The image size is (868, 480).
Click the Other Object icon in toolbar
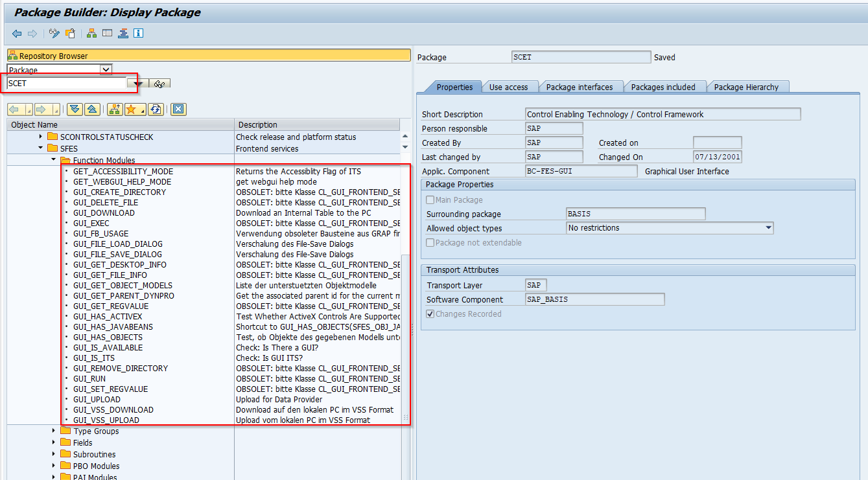pos(71,34)
